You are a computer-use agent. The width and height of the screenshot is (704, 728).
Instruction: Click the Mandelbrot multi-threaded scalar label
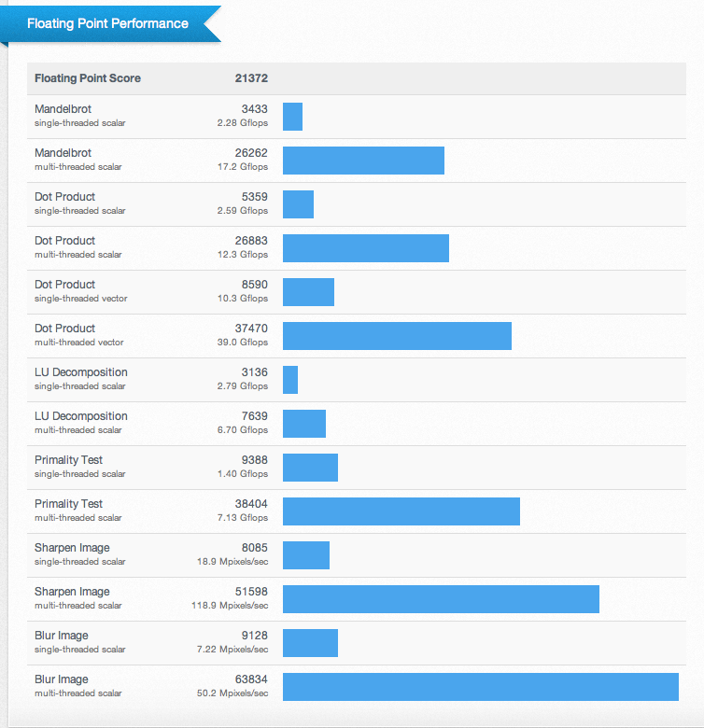tap(78, 160)
